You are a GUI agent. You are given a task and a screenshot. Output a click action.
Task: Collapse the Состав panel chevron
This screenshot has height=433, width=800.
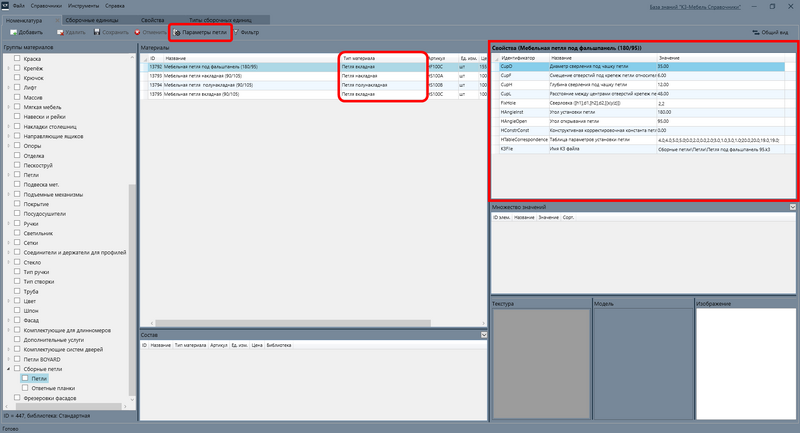click(x=484, y=335)
